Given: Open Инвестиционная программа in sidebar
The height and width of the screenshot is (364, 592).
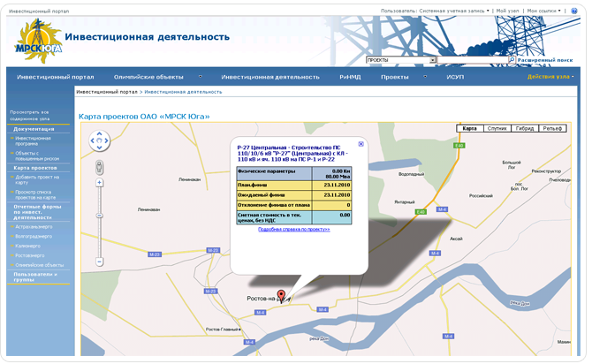Looking at the screenshot, I should click(x=33, y=140).
